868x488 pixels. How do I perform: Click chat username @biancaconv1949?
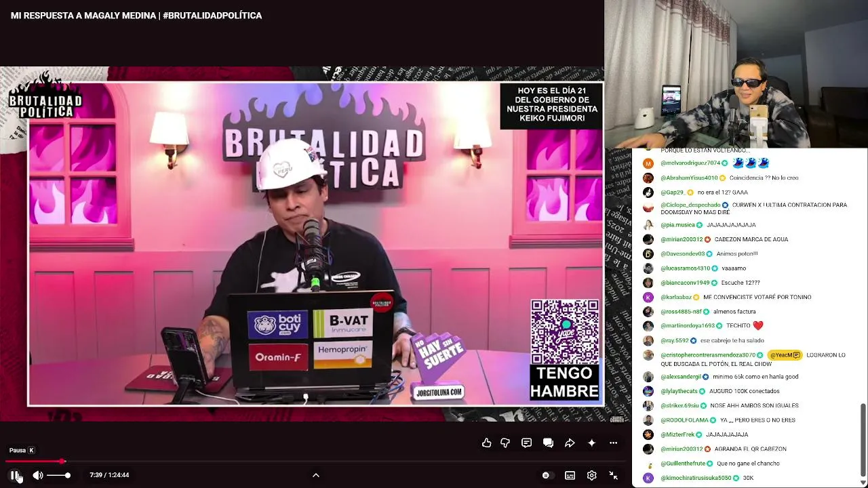pos(685,283)
